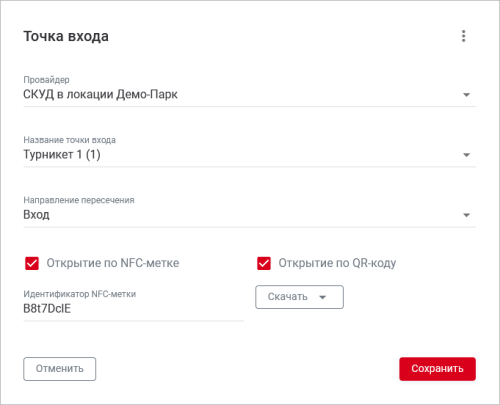This screenshot has width=500, height=405.
Task: Click the Отменить button
Action: pyautogui.click(x=60, y=369)
